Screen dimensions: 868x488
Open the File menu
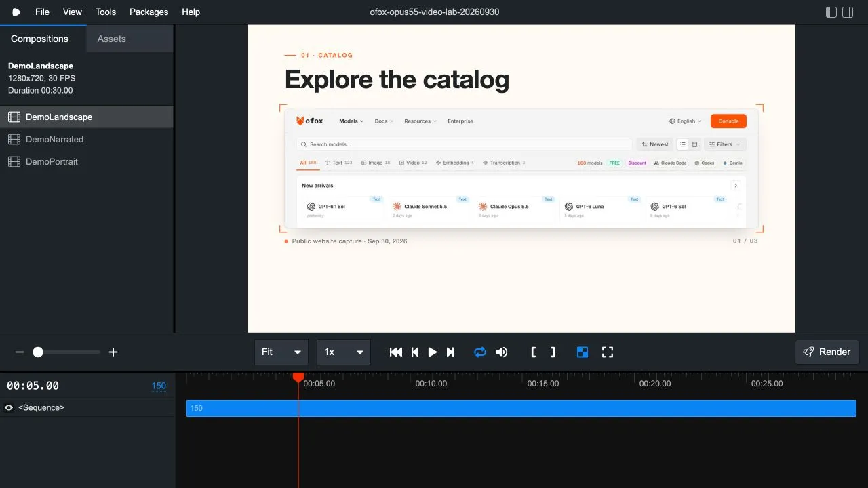pyautogui.click(x=42, y=12)
